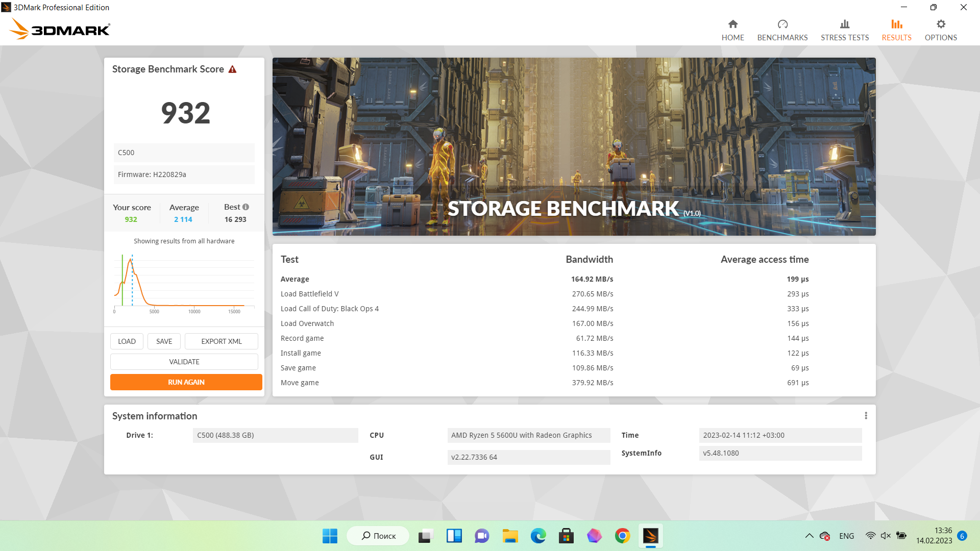The image size is (980, 551).
Task: Click the Load result button
Action: pyautogui.click(x=127, y=341)
